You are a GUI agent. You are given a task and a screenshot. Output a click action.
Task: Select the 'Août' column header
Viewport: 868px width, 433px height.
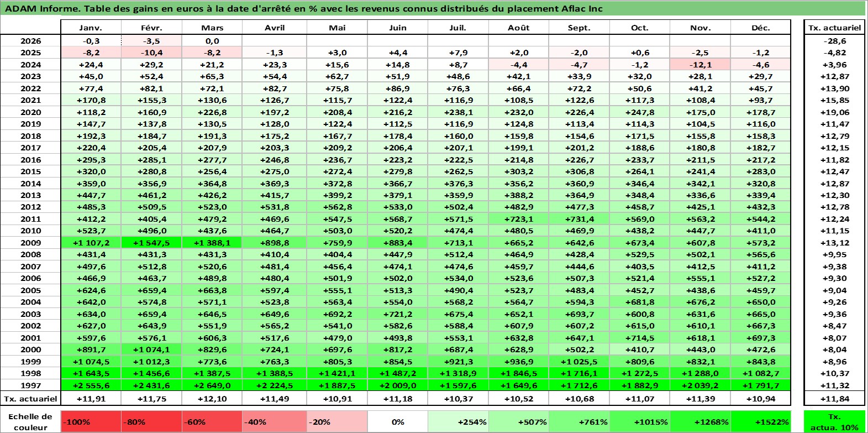click(x=519, y=28)
